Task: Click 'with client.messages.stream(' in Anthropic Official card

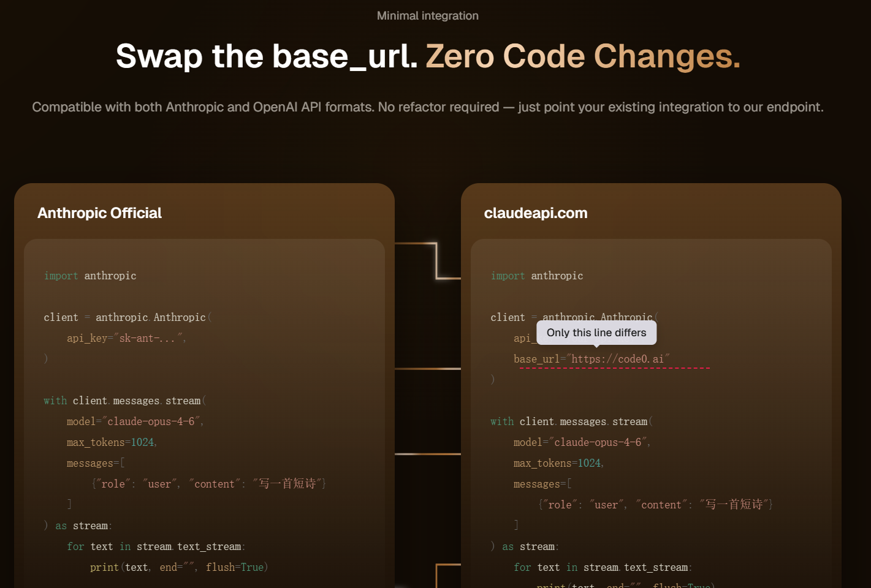Action: tap(124, 401)
